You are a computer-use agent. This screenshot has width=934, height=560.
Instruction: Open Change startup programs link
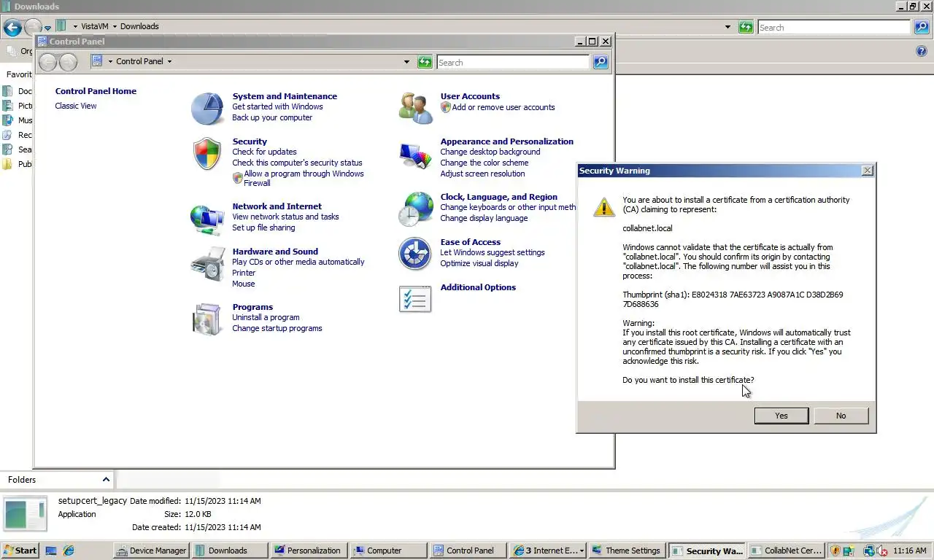click(277, 328)
